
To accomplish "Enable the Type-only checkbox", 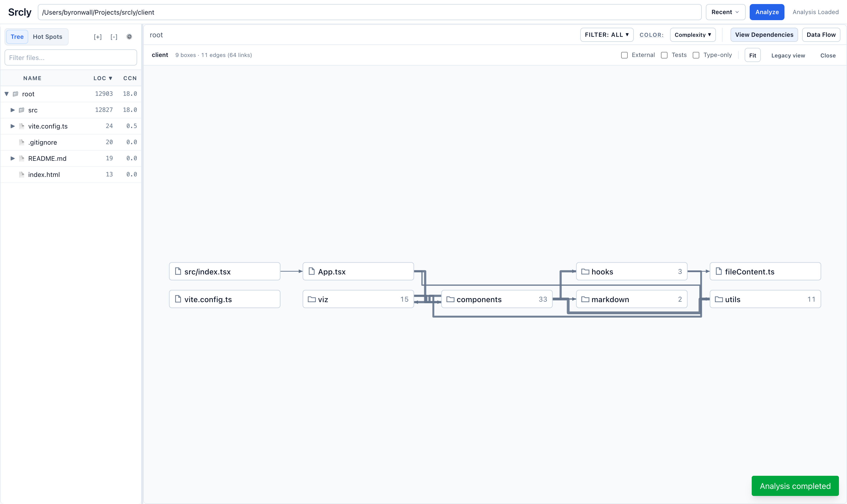I will 696,55.
